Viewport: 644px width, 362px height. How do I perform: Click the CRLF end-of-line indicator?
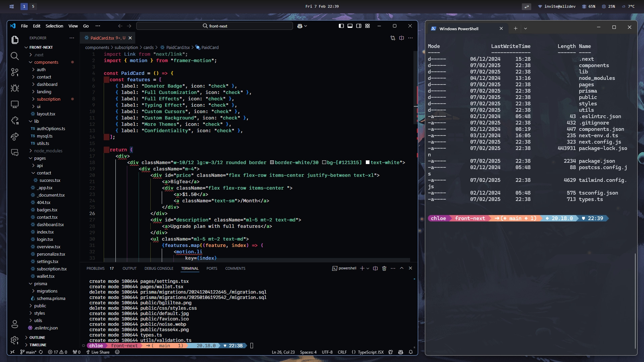(x=342, y=352)
